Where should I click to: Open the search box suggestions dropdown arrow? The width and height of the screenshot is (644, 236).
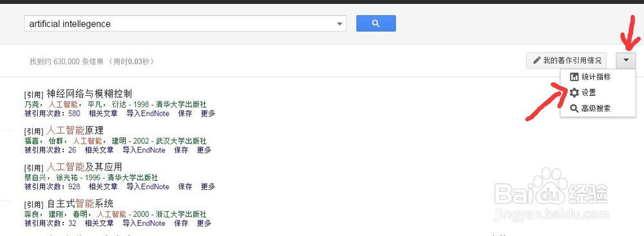(339, 24)
